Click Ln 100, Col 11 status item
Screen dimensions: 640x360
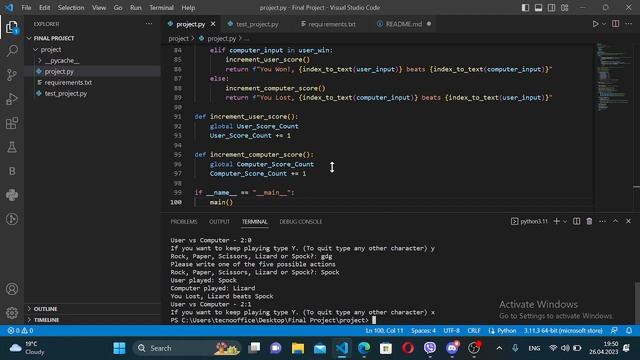click(384, 331)
